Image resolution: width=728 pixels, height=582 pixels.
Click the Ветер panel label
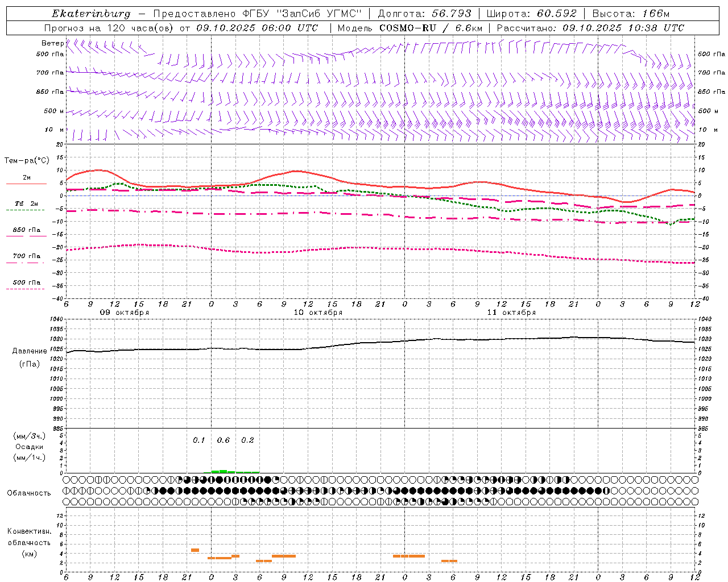point(52,43)
